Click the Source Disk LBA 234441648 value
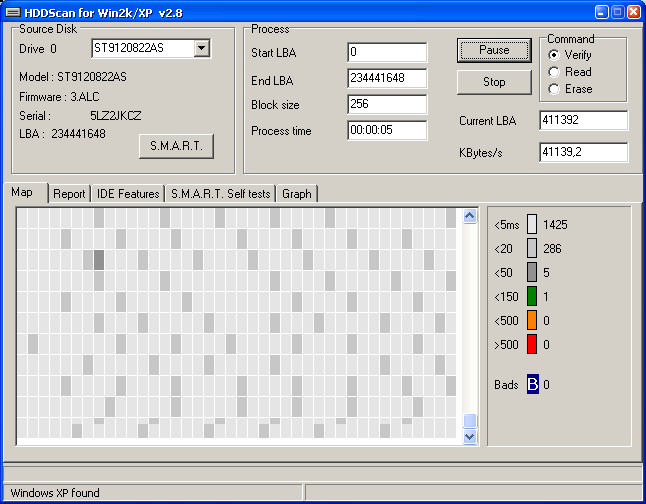 pyautogui.click(x=78, y=134)
